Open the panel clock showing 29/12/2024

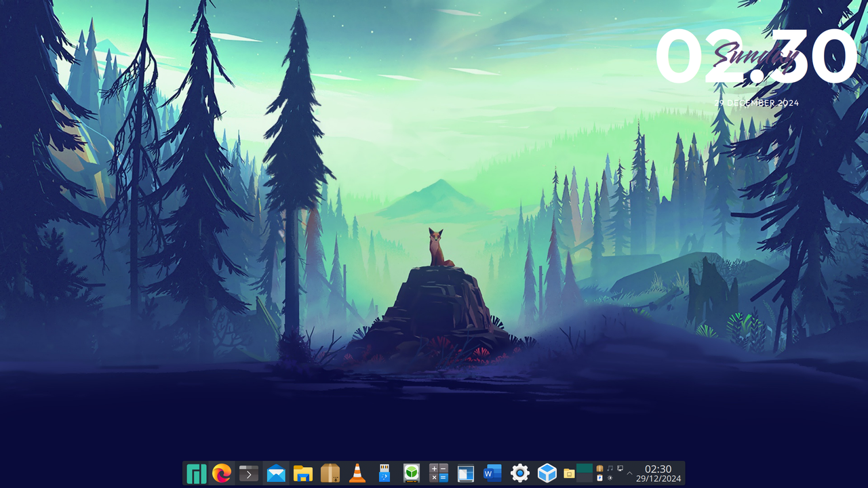(658, 473)
